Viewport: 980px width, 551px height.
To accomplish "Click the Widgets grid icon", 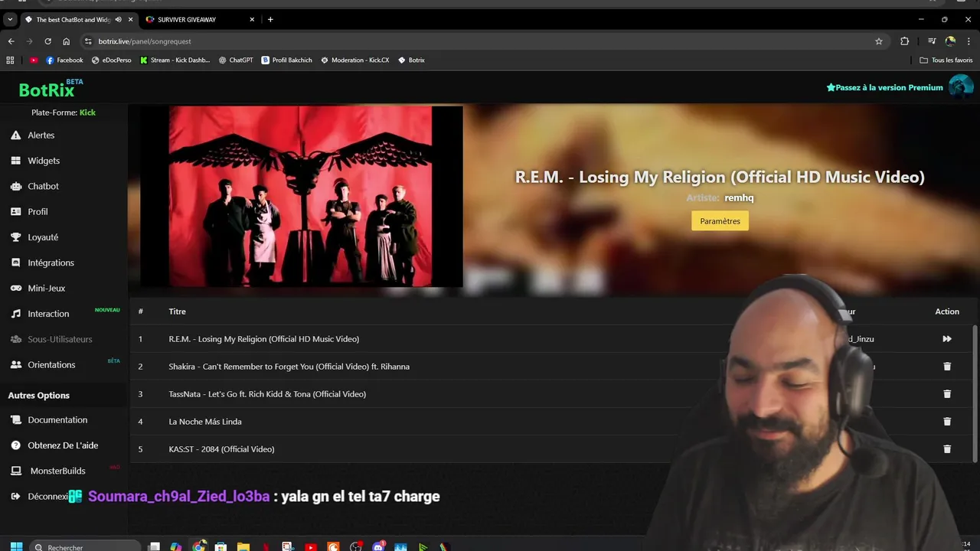I will coord(15,161).
